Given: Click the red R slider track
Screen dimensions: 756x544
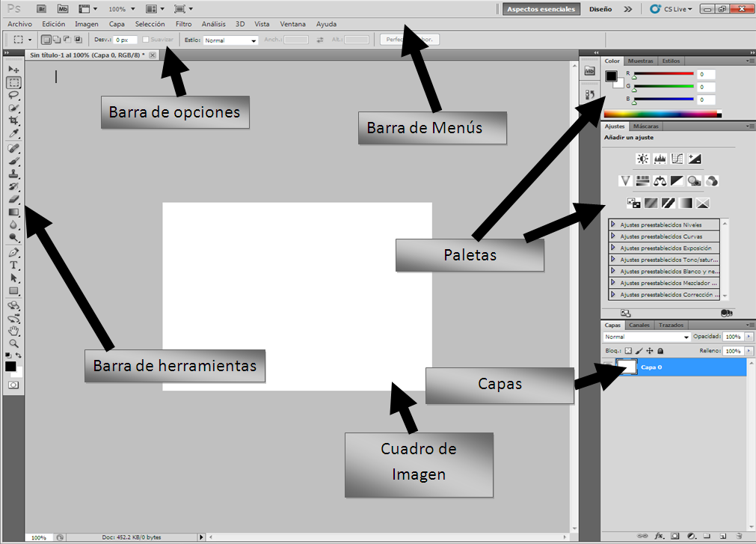Looking at the screenshot, I should pyautogui.click(x=663, y=73).
